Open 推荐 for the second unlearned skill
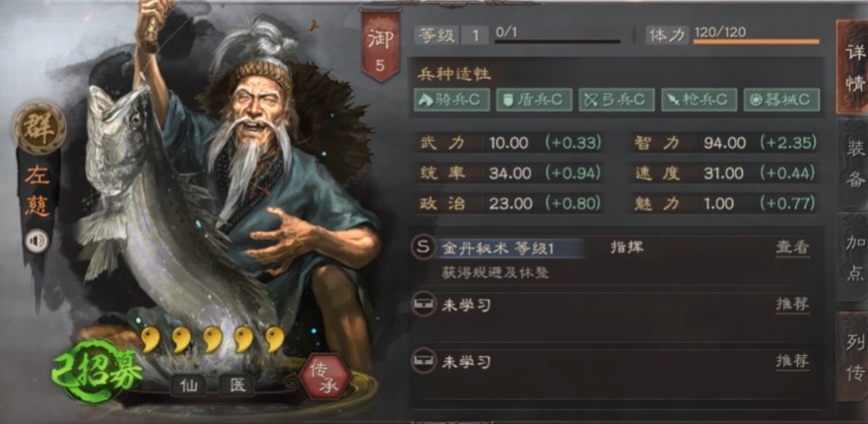This screenshot has width=868, height=424. tap(792, 361)
